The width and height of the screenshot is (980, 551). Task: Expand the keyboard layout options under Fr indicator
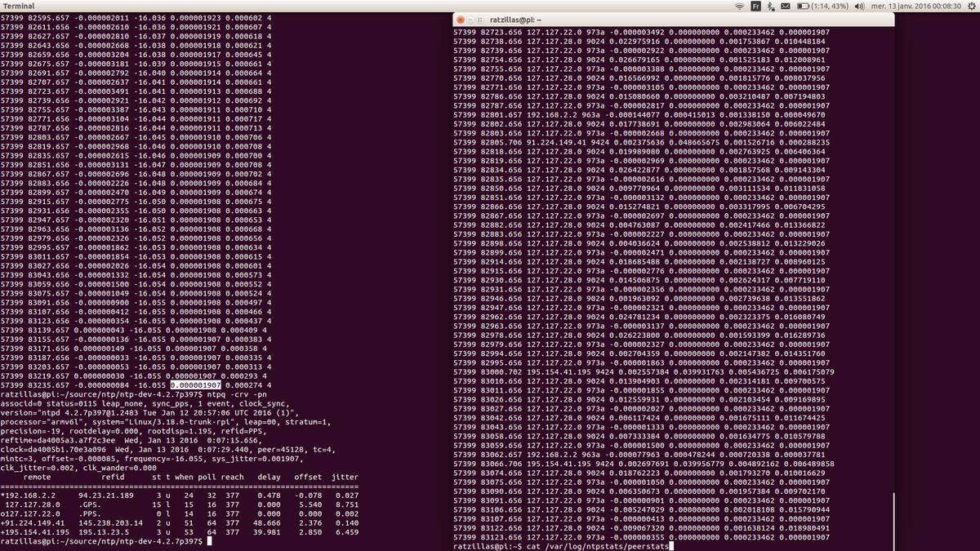click(756, 6)
